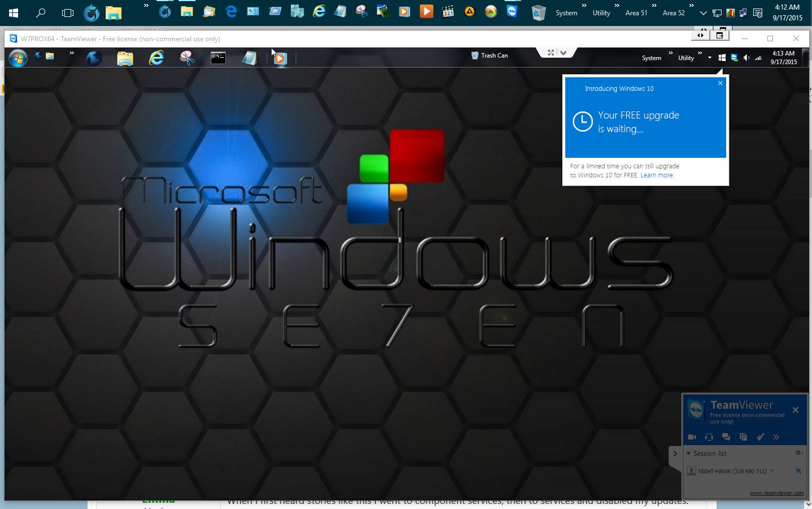Image resolution: width=812 pixels, height=509 pixels.
Task: Open local Utility toolbar
Action: (x=601, y=12)
